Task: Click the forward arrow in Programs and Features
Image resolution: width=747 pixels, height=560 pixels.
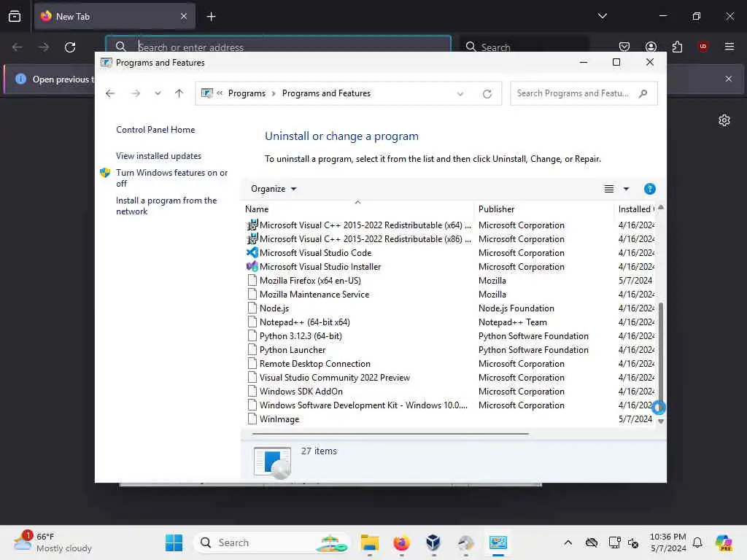Action: pos(136,93)
